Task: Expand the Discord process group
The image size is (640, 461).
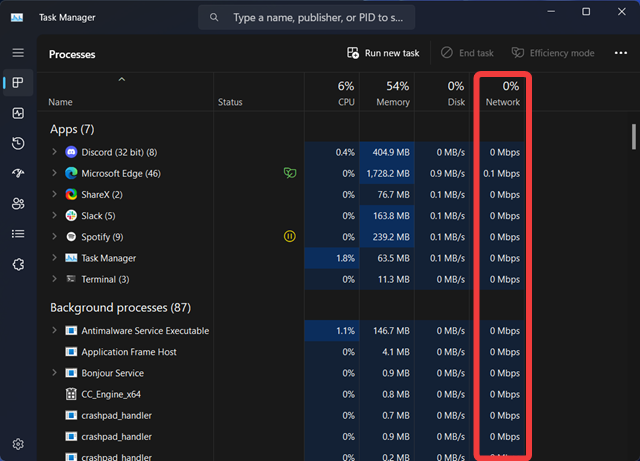Action: [54, 152]
